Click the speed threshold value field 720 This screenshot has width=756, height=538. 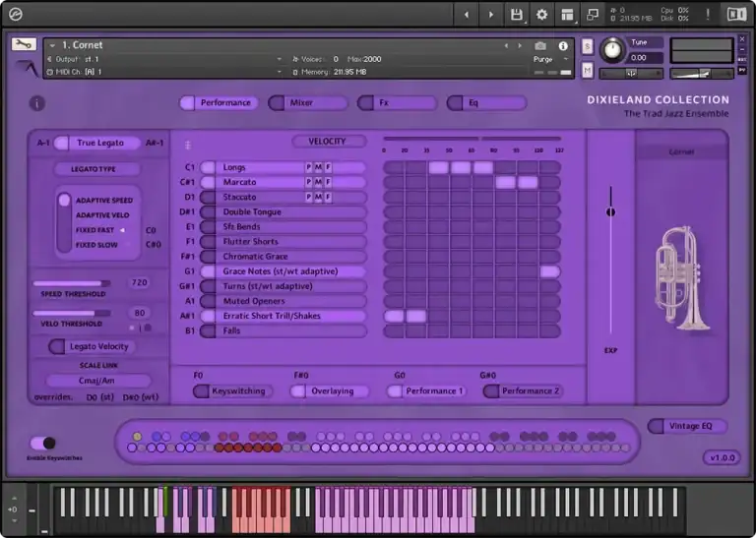pos(140,282)
